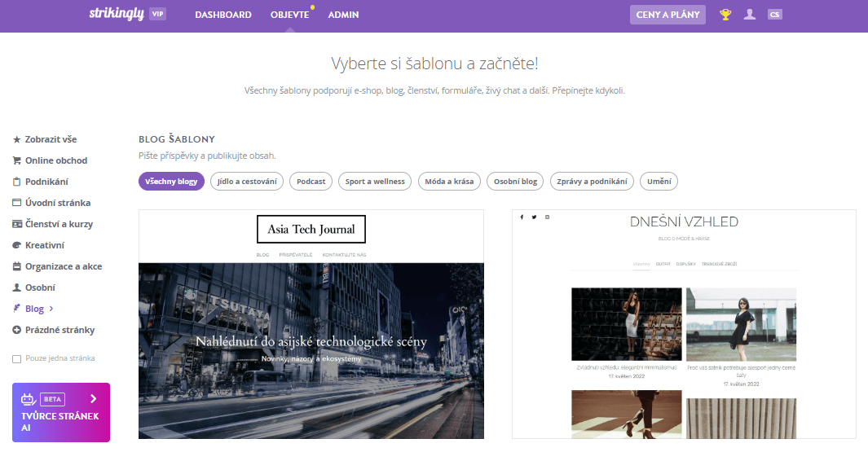Image resolution: width=868 pixels, height=452 pixels.
Task: Click the window icon beside Úvodní stránka
Action: (16, 203)
